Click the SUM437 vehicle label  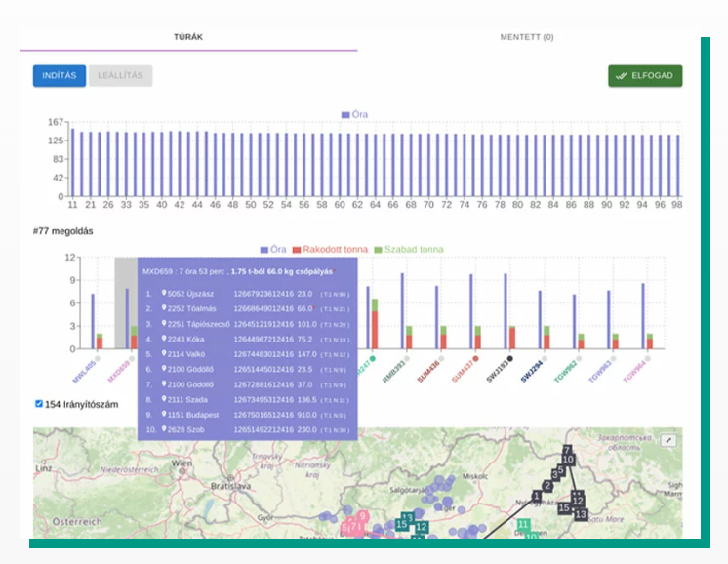[463, 372]
